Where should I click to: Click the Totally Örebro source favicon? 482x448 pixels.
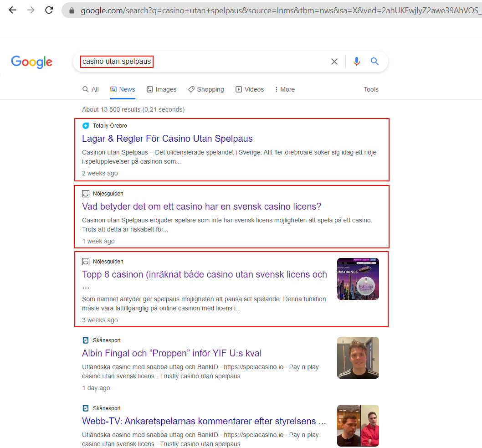pyautogui.click(x=86, y=126)
